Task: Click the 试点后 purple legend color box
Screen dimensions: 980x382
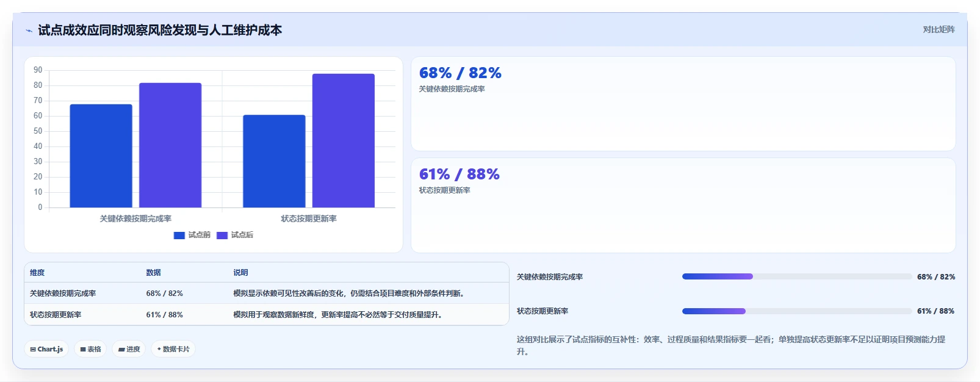Action: (x=222, y=236)
